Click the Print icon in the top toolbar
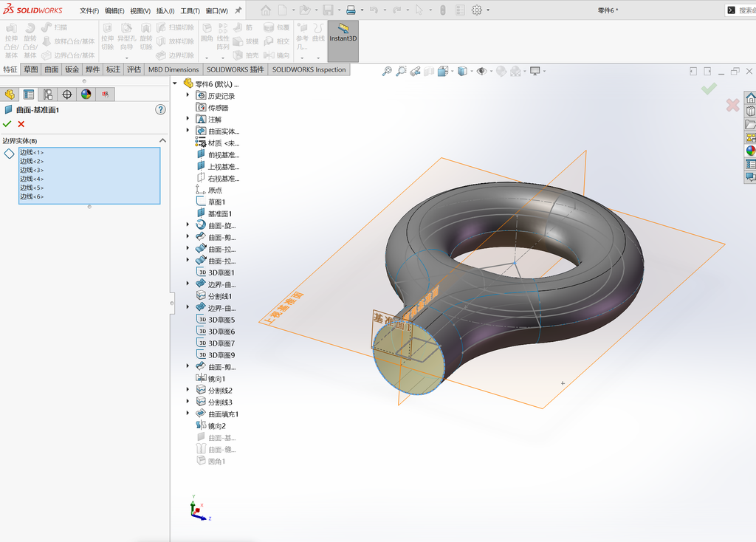Screen dimensions: 756x542 (351, 10)
